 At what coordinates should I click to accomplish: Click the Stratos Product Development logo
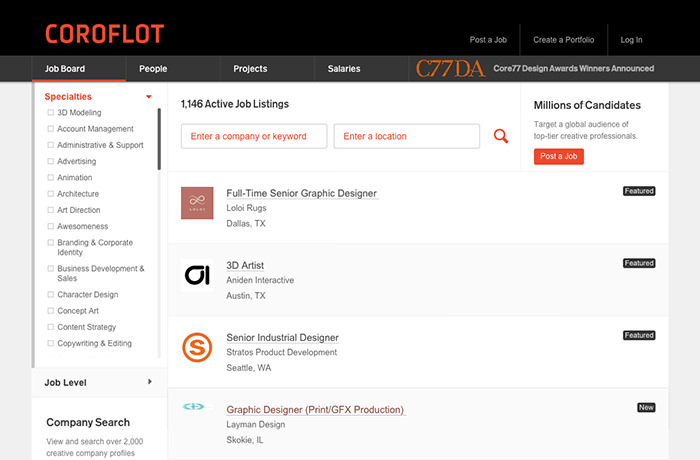[197, 347]
